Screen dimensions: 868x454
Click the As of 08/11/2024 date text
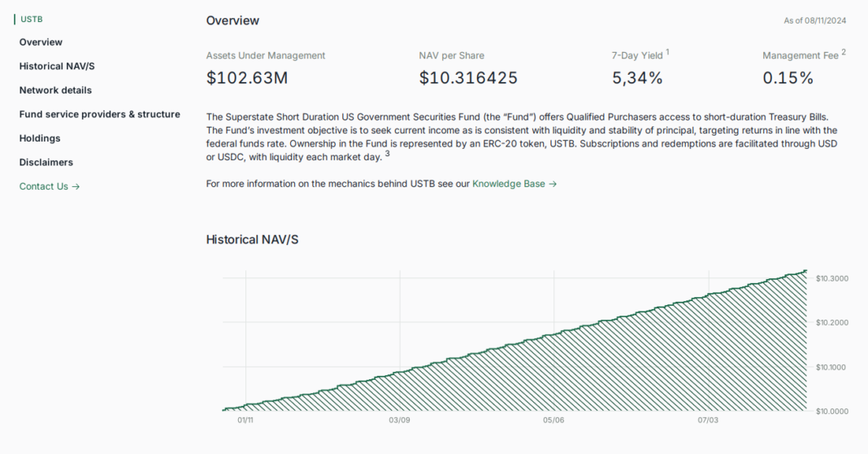814,21
